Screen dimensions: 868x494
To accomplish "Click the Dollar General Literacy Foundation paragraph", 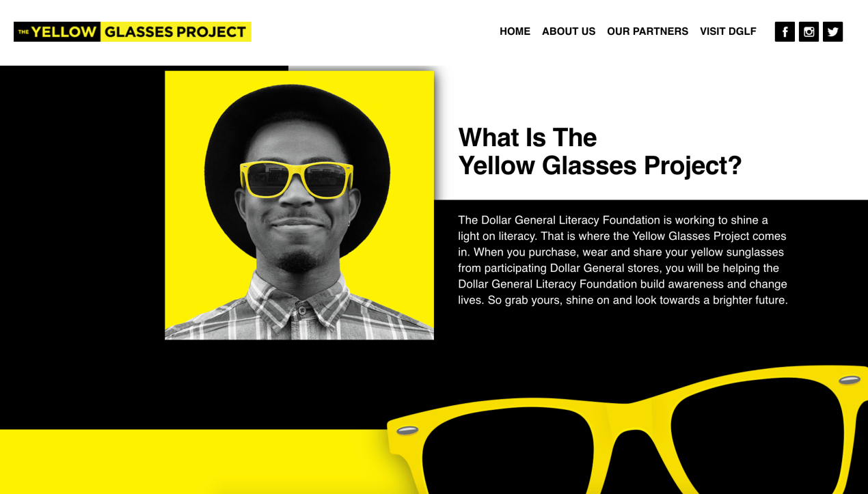I will click(x=623, y=260).
